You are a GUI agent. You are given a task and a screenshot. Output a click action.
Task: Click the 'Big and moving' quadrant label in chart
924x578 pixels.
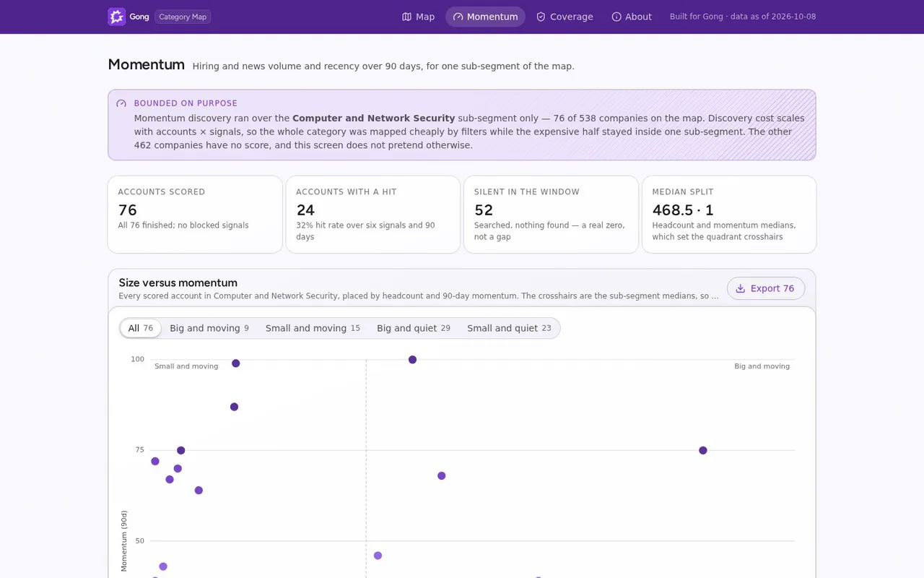click(762, 366)
